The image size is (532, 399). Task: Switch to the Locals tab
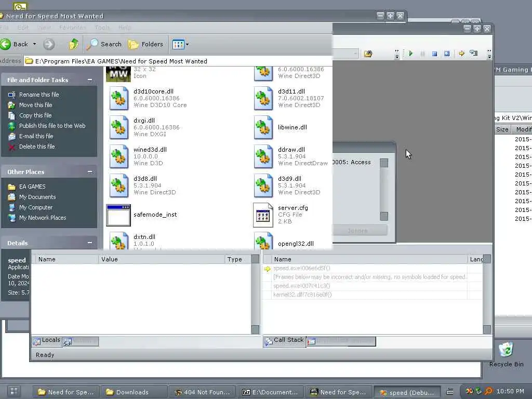pyautogui.click(x=47, y=341)
